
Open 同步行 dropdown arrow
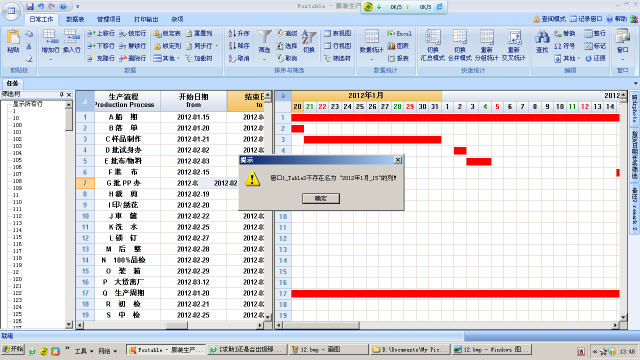216,46
